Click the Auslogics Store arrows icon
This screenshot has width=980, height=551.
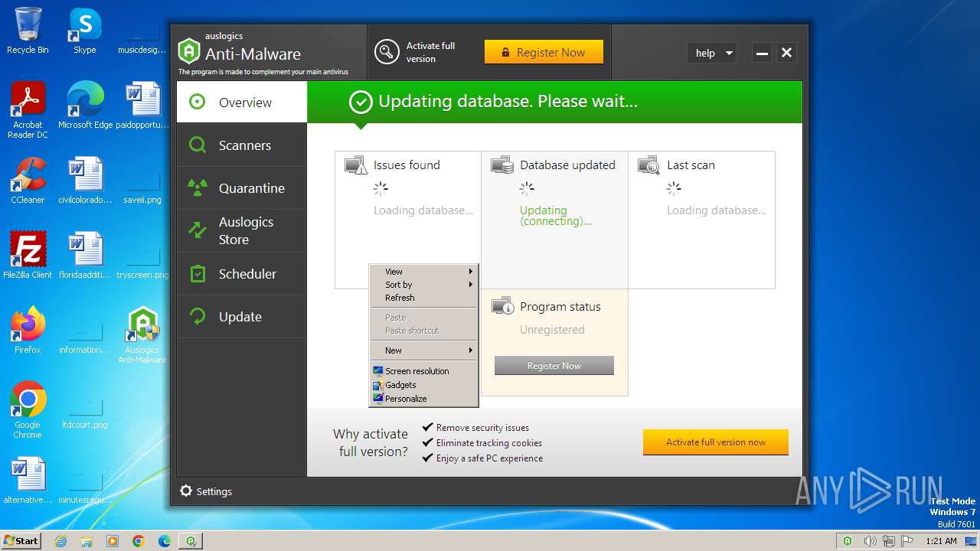tap(198, 230)
